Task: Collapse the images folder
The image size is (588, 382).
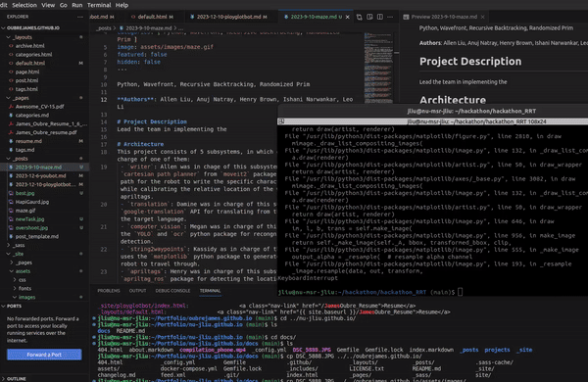Action: pos(15,297)
